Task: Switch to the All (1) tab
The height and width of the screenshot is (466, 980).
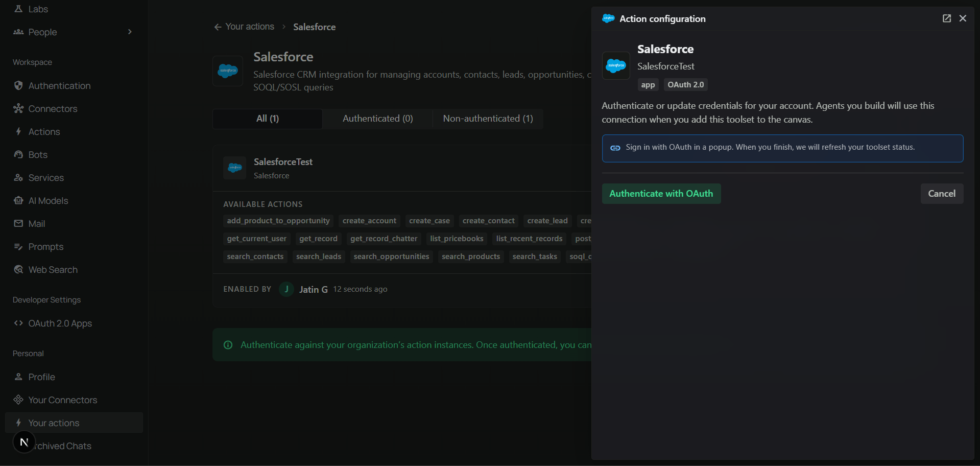Action: (268, 119)
